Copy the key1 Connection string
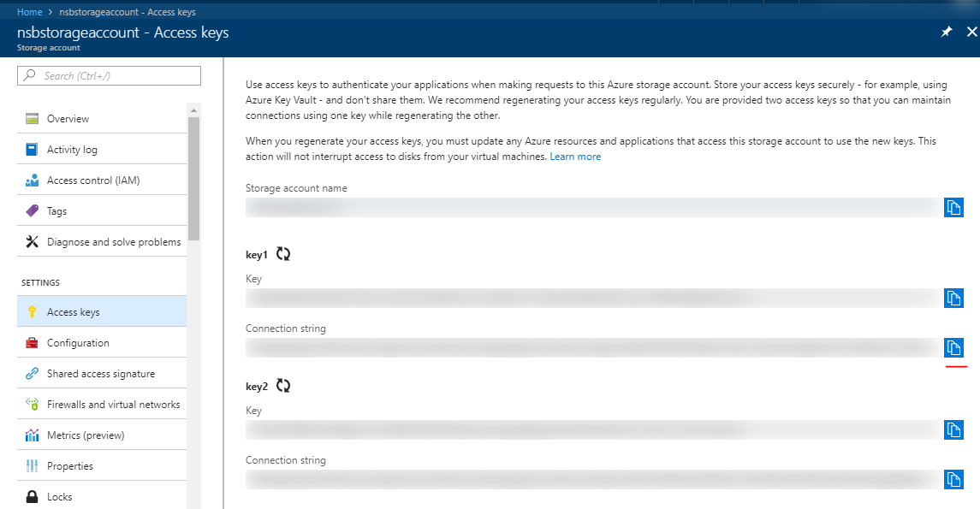980x509 pixels. coord(953,347)
